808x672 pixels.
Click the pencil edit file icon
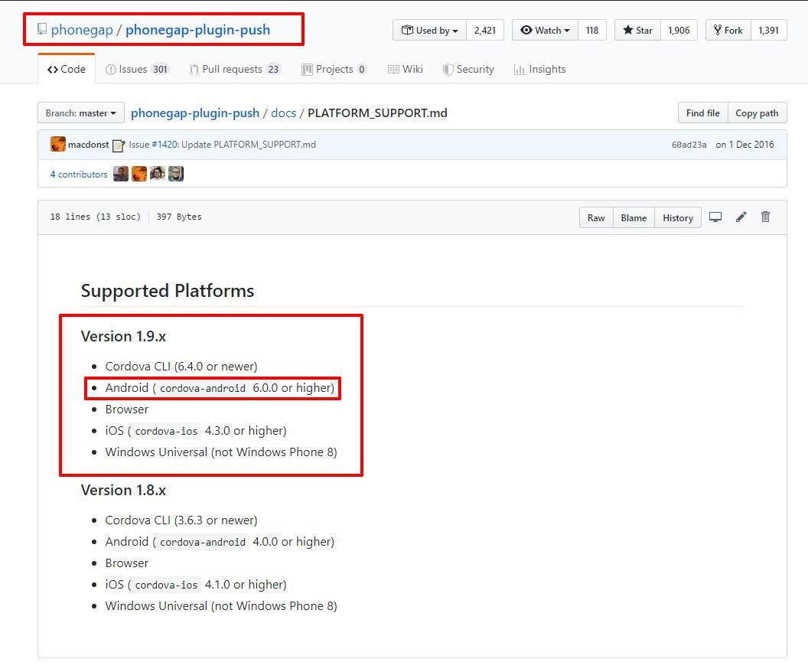741,217
